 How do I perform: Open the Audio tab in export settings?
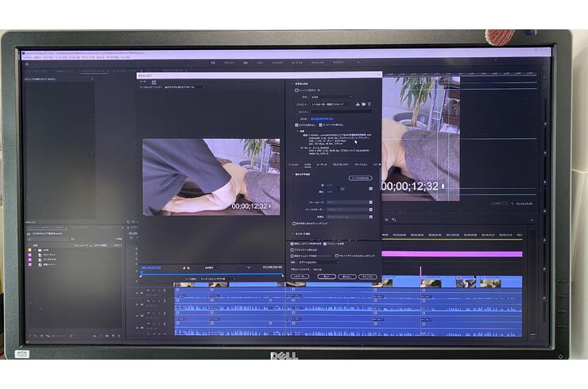pyautogui.click(x=322, y=164)
